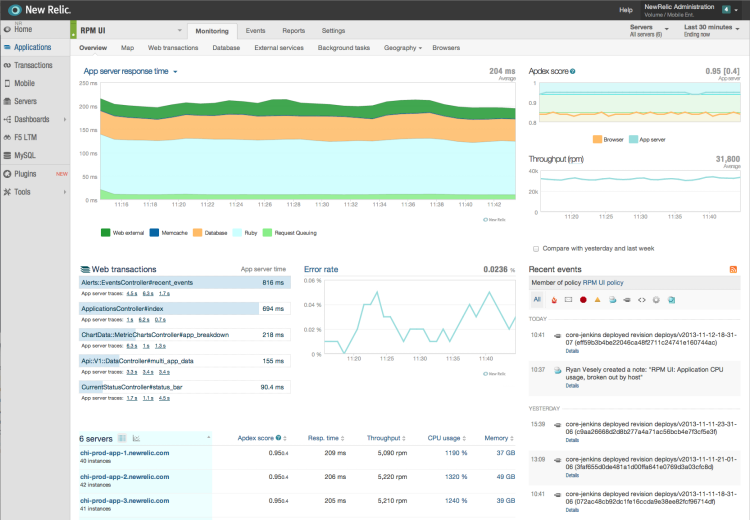
Task: Select the Mobile sidebar icon
Action: pos(7,83)
